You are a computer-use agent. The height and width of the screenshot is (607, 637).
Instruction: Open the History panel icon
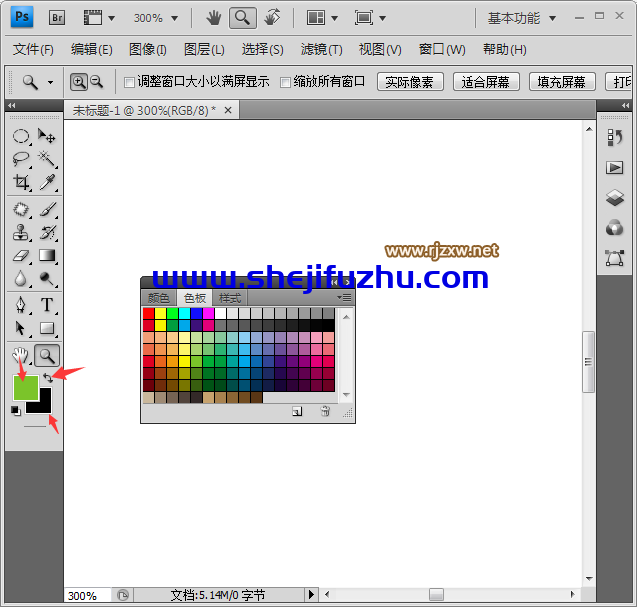[615, 137]
